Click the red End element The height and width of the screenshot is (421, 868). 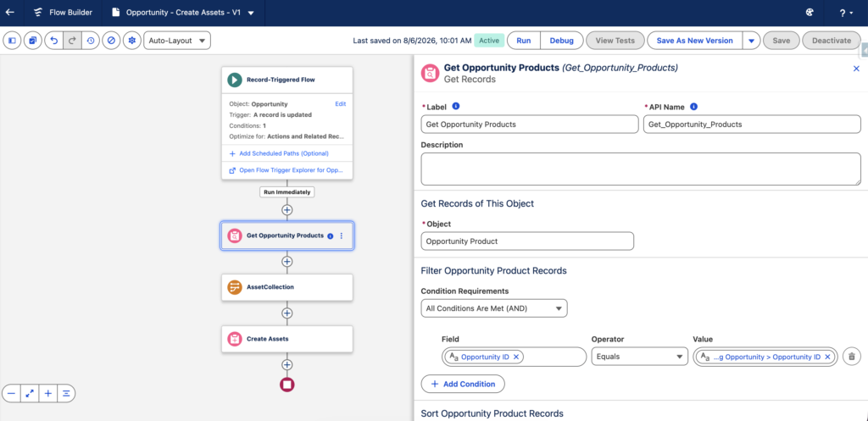[x=287, y=385]
